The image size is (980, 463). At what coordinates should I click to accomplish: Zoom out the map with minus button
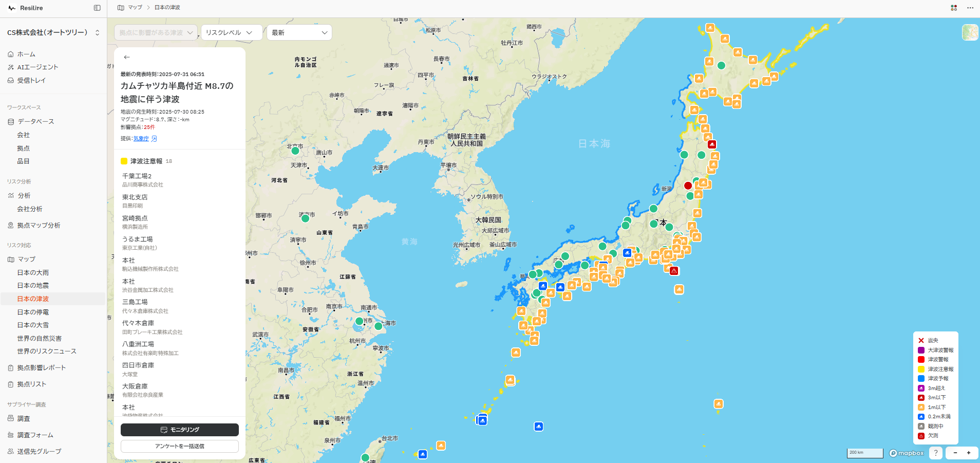955,453
